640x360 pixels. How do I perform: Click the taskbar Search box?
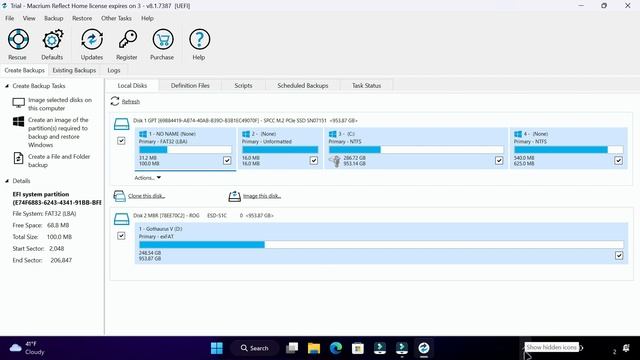pyautogui.click(x=254, y=348)
